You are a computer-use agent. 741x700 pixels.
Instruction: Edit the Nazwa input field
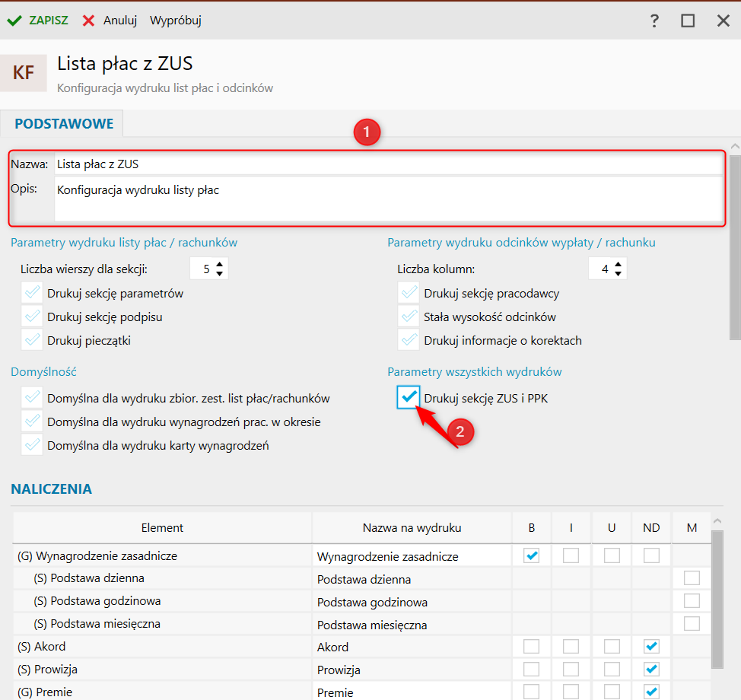pos(389,164)
